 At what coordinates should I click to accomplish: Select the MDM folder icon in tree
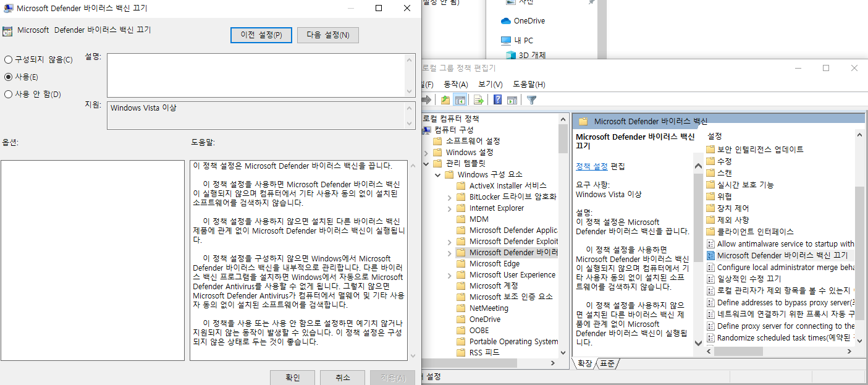coord(461,219)
